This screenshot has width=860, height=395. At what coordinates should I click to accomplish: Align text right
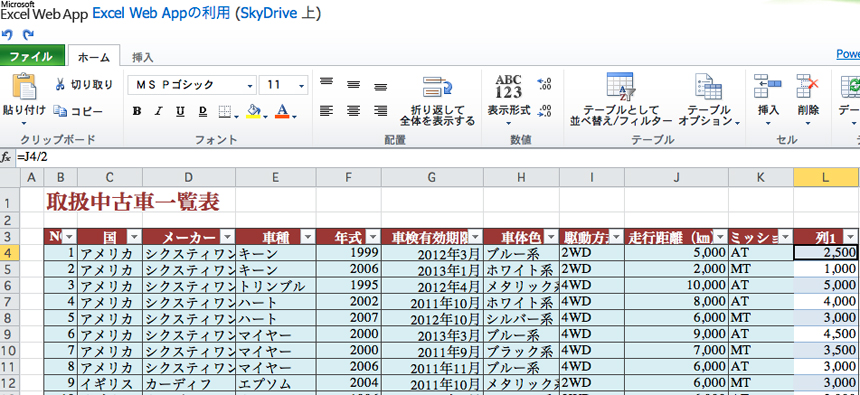tap(381, 111)
